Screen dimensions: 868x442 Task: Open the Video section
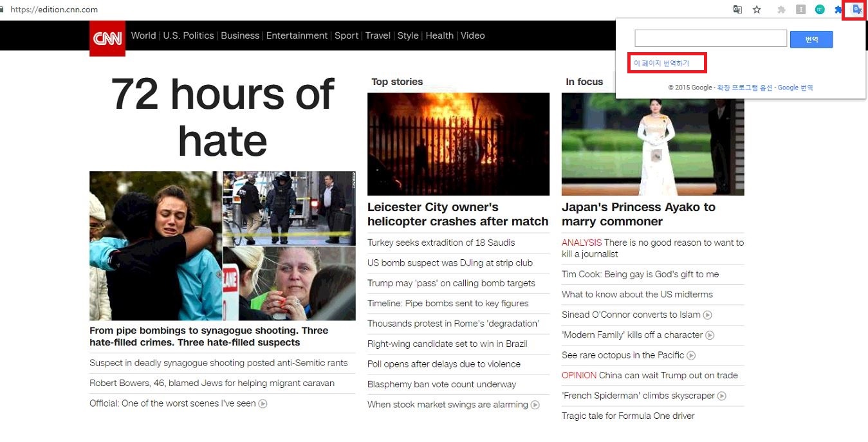473,35
